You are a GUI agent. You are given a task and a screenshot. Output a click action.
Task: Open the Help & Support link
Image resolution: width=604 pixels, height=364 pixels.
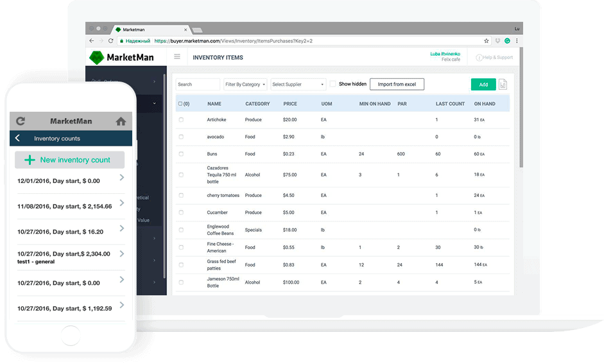click(494, 57)
